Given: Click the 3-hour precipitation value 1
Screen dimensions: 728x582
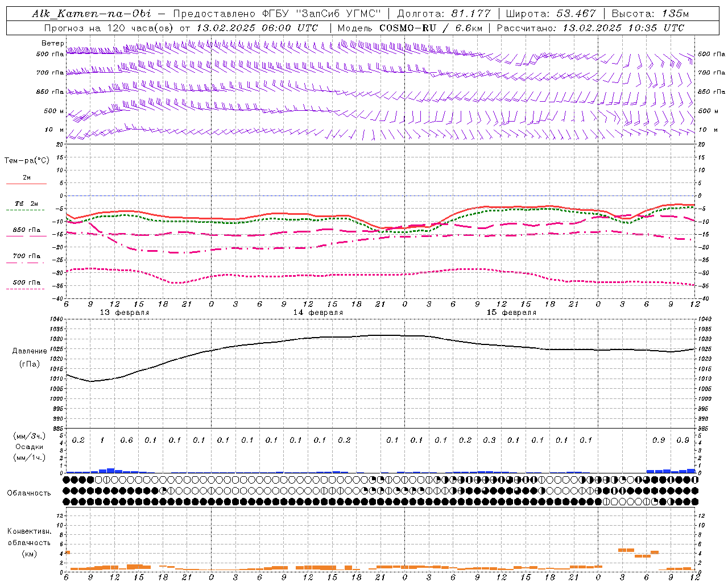Looking at the screenshot, I should pyautogui.click(x=102, y=440).
